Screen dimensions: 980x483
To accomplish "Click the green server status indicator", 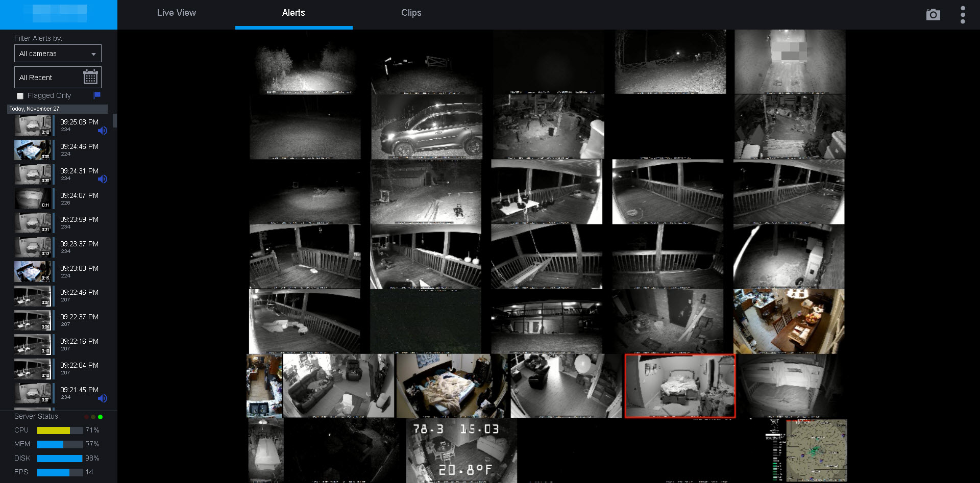I will (101, 417).
